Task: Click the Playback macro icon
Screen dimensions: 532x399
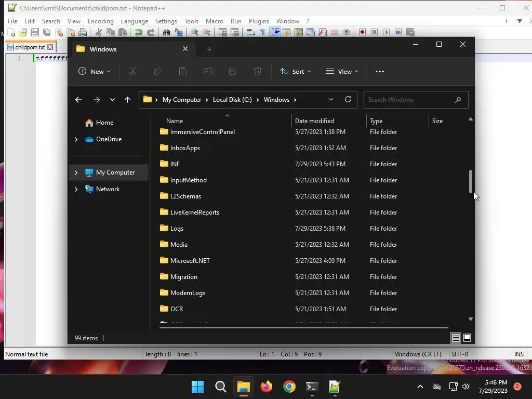Action: 386,32
